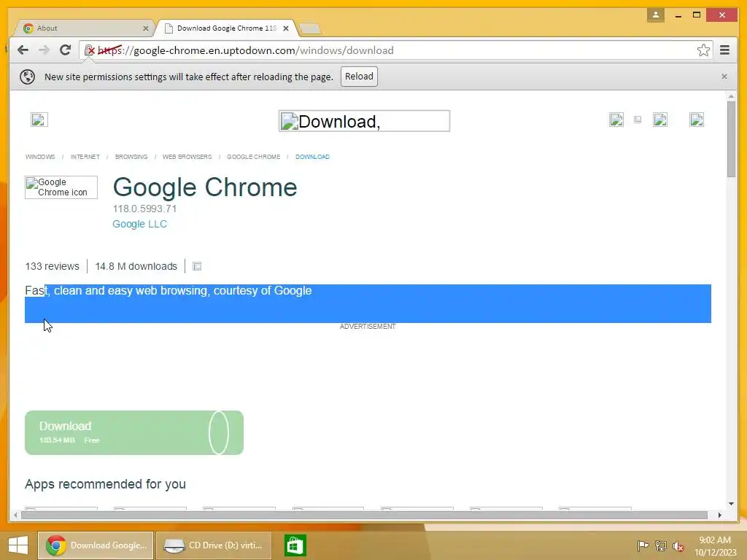
Task: Click the last broken image icon at page top right
Action: 697,120
